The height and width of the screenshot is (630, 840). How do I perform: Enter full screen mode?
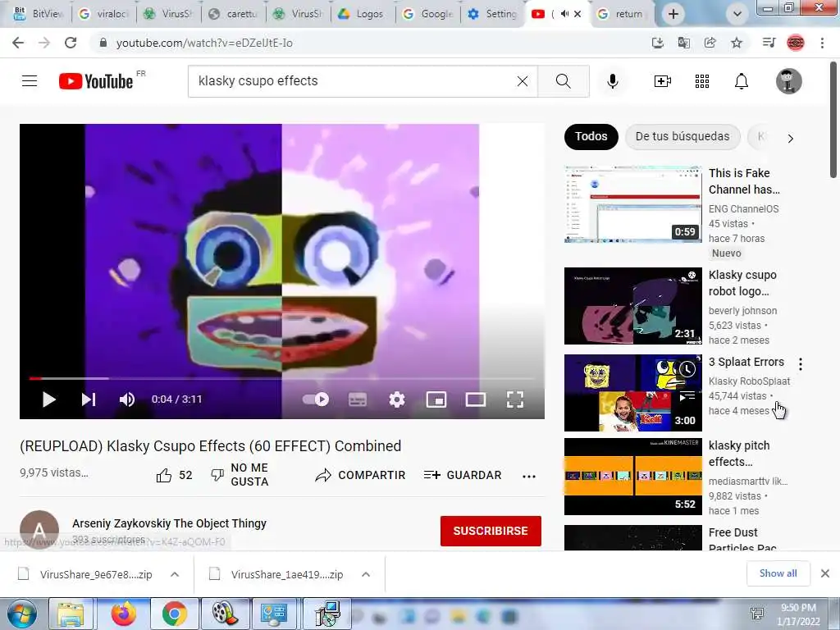click(x=515, y=399)
